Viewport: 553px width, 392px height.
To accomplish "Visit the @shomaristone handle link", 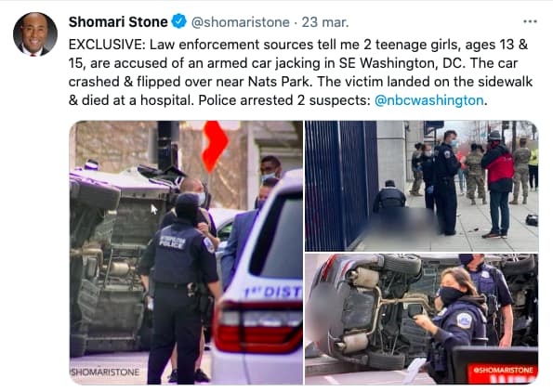I will (240, 22).
